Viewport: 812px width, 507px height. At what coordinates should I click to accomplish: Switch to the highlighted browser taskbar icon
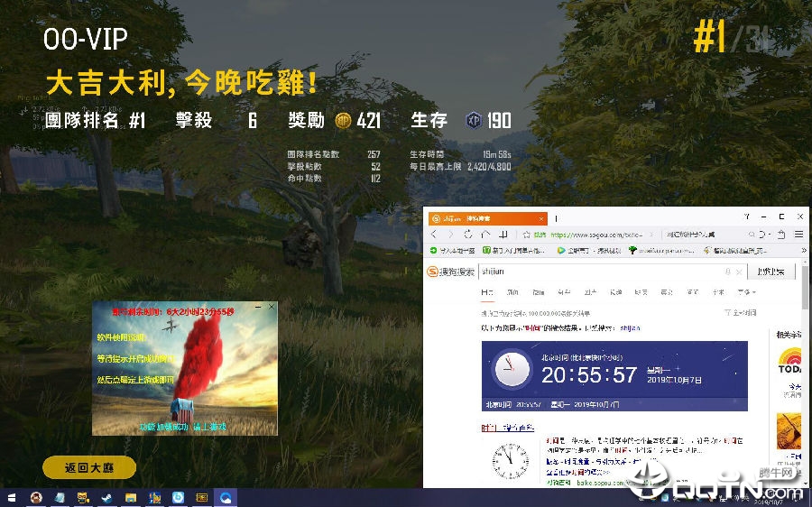point(226,498)
